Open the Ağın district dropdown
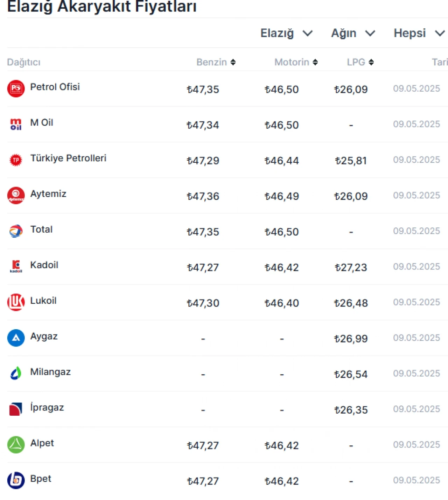This screenshot has height=500, width=448. pos(353,33)
